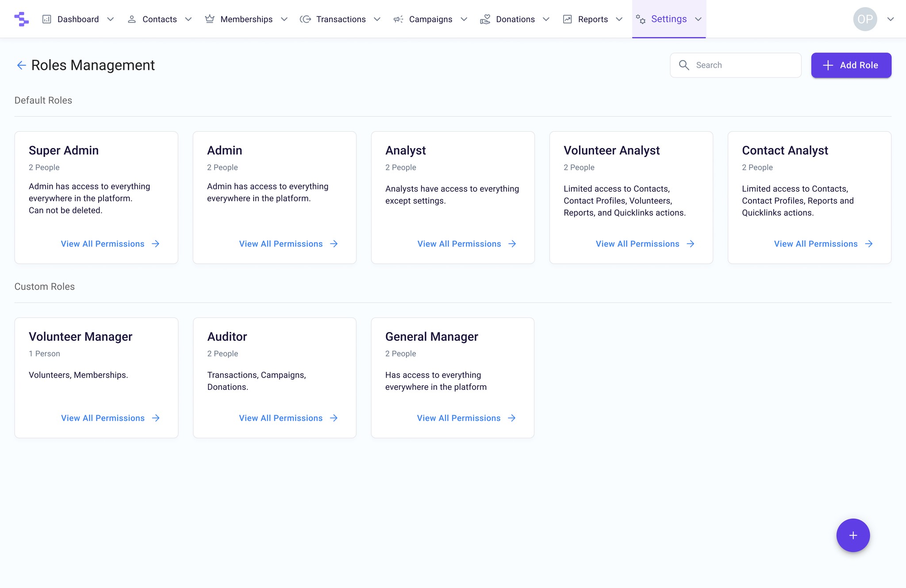Select the Volunteer Manager card title
This screenshot has width=906, height=588.
coord(81,337)
